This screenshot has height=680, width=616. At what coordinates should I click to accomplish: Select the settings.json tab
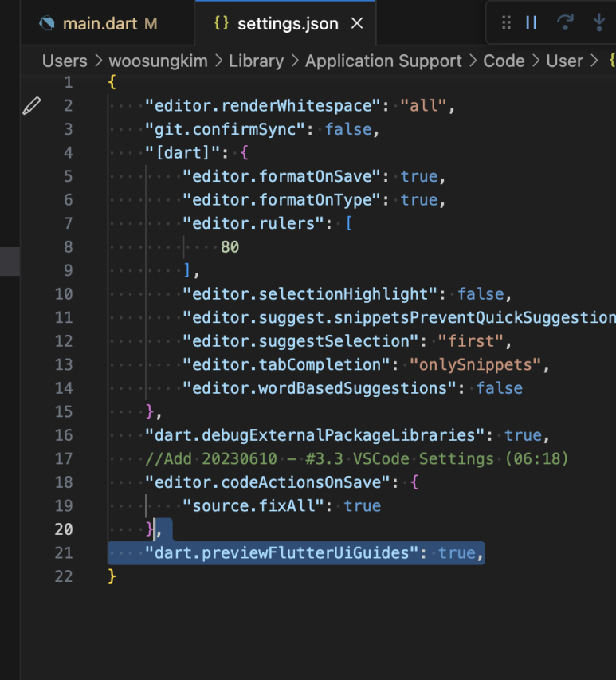[285, 23]
